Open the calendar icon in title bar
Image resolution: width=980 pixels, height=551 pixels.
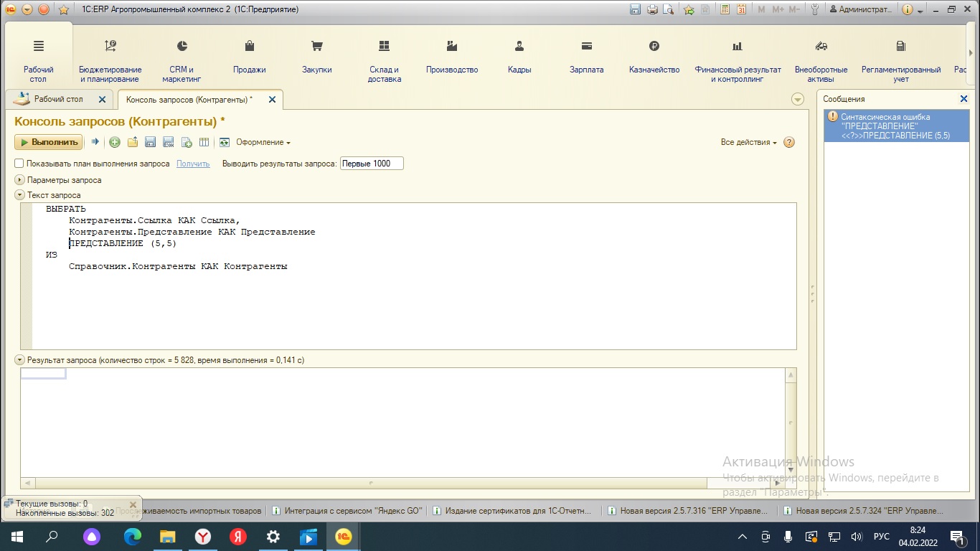tap(741, 9)
